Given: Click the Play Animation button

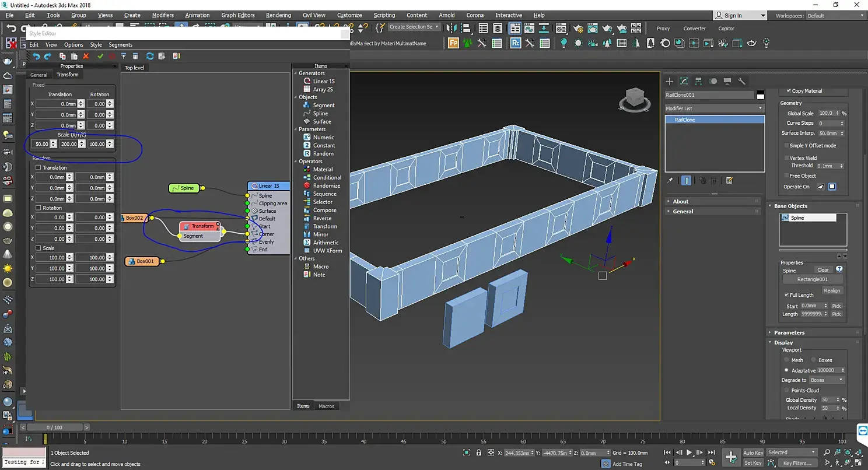Looking at the screenshot, I should click(689, 453).
